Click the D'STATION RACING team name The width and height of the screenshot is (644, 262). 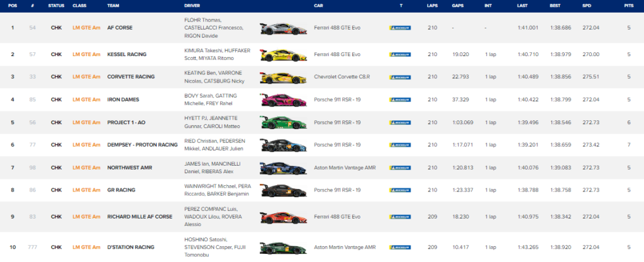point(131,247)
